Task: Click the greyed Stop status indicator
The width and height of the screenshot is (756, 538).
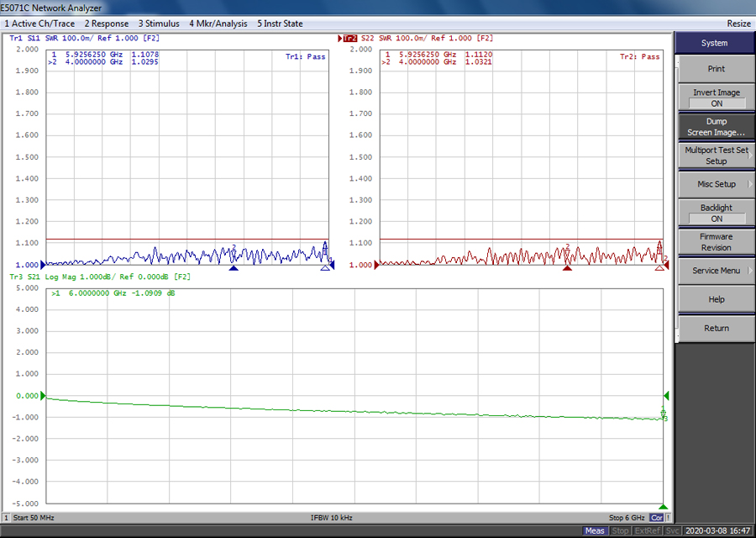Action: tap(620, 530)
